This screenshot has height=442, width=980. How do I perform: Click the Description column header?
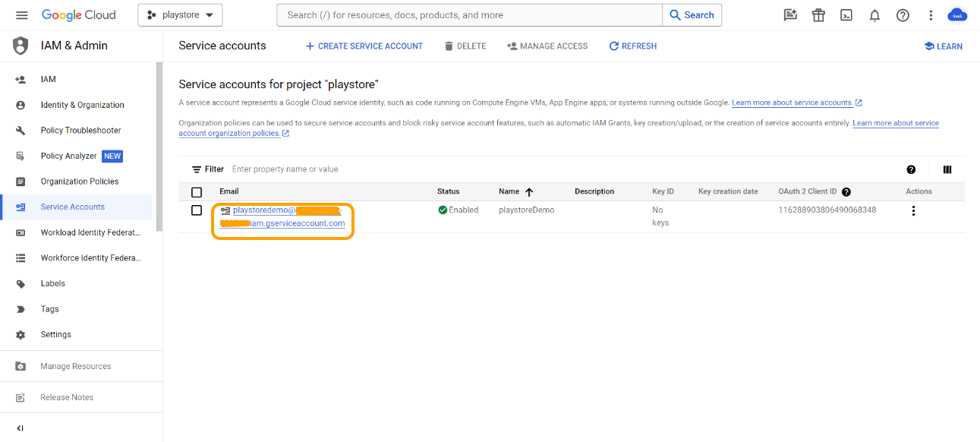click(594, 191)
